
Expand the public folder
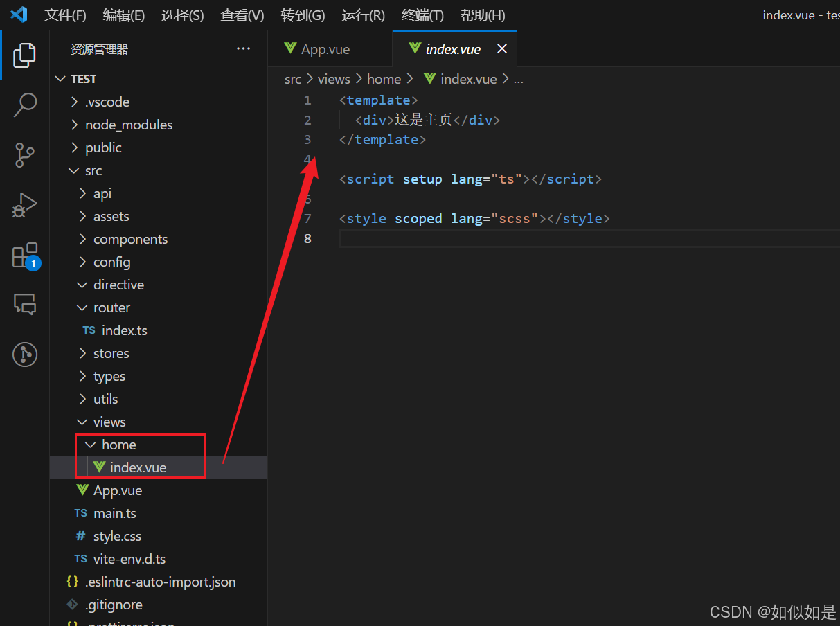click(75, 147)
